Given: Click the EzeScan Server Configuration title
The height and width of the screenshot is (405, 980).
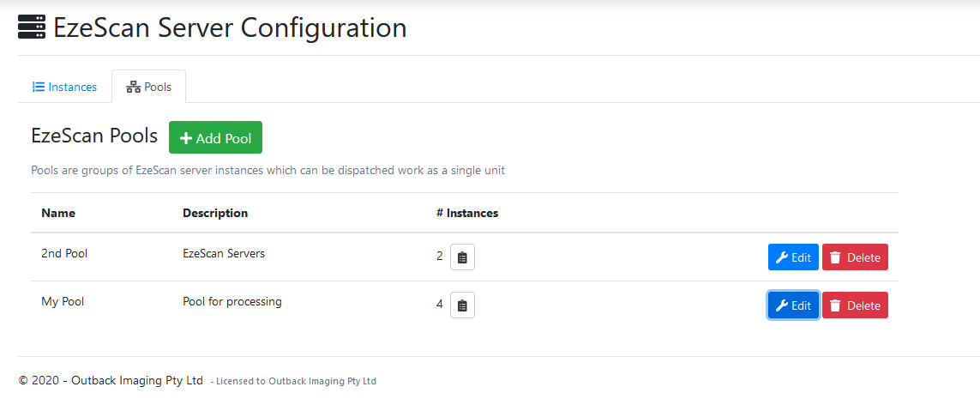Looking at the screenshot, I should (x=230, y=27).
